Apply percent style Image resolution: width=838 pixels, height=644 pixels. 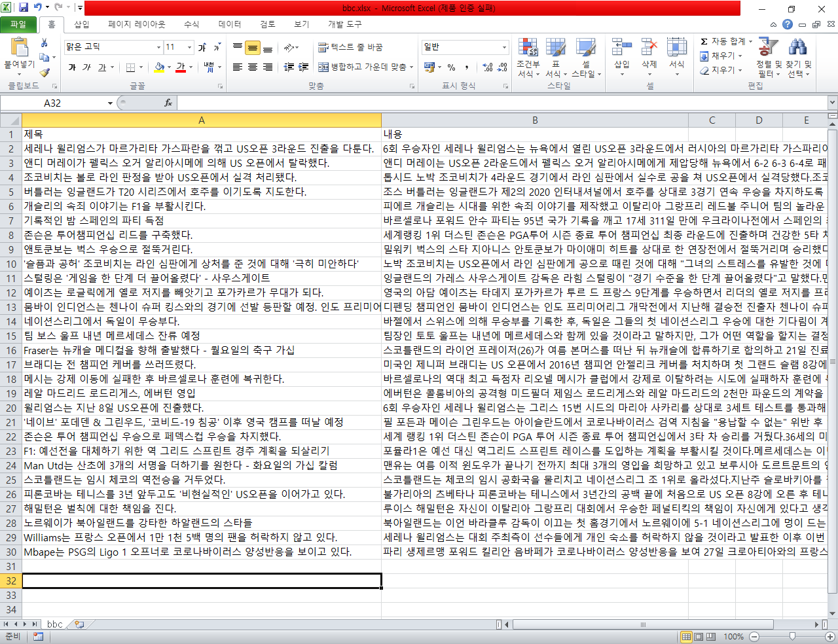(x=451, y=67)
